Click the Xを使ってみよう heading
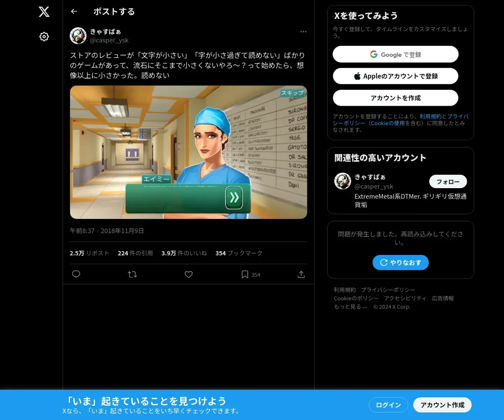The height and width of the screenshot is (420, 504). [x=366, y=16]
